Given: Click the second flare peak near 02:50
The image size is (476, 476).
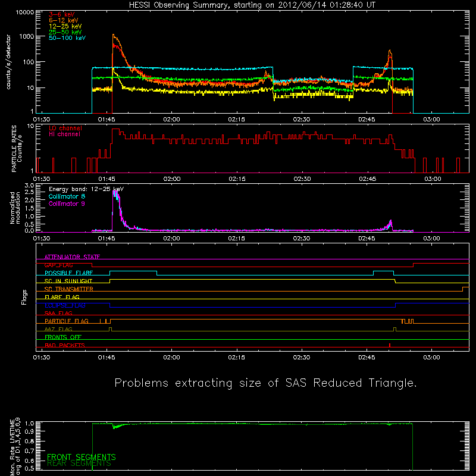Looking at the screenshot, I should point(390,51).
